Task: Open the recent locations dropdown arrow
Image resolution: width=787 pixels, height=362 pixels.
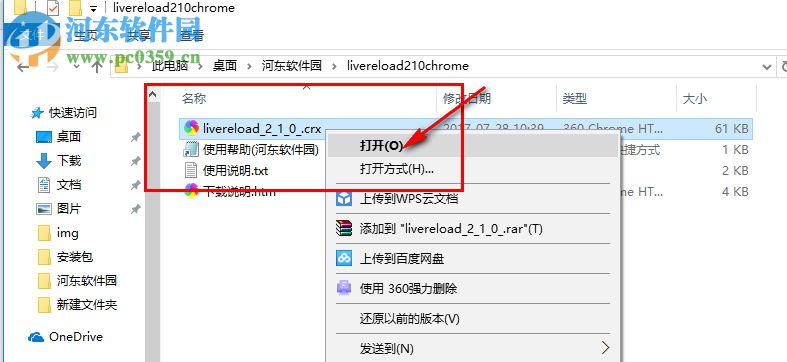Action: click(76, 66)
